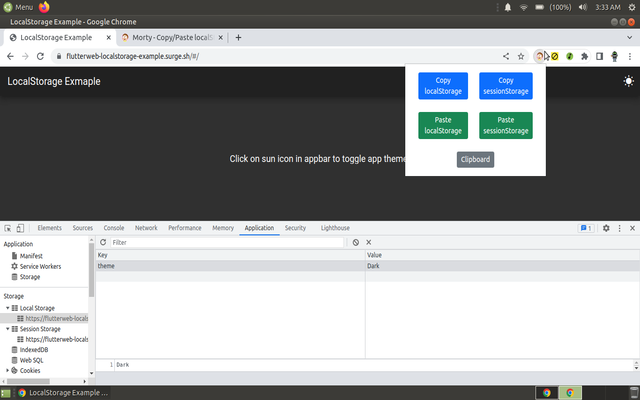Collapse the Local Storage tree node
The height and width of the screenshot is (400, 640).
coord(8,308)
